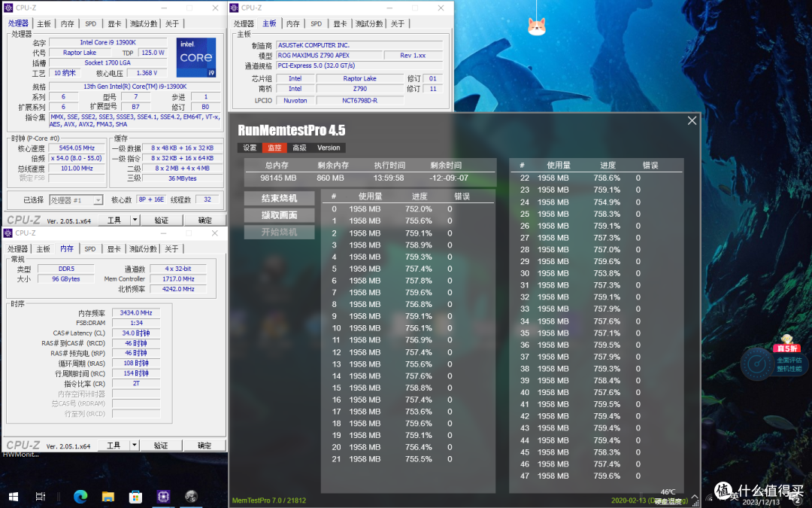Click the 验证 button in CPU-Z
The image size is (812, 508).
click(x=161, y=220)
